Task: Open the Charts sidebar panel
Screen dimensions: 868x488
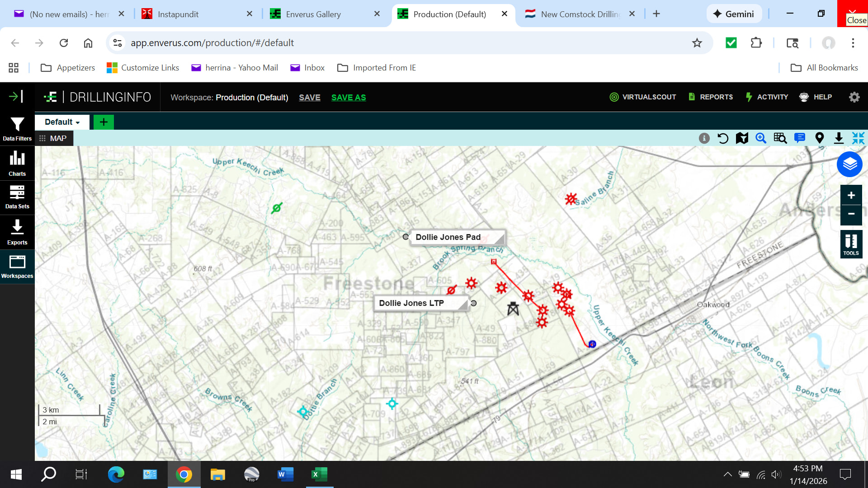Action: click(x=17, y=164)
